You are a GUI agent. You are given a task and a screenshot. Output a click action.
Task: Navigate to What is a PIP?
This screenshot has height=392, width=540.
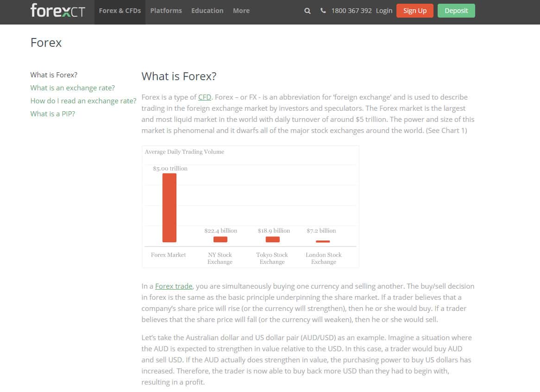pyautogui.click(x=52, y=114)
